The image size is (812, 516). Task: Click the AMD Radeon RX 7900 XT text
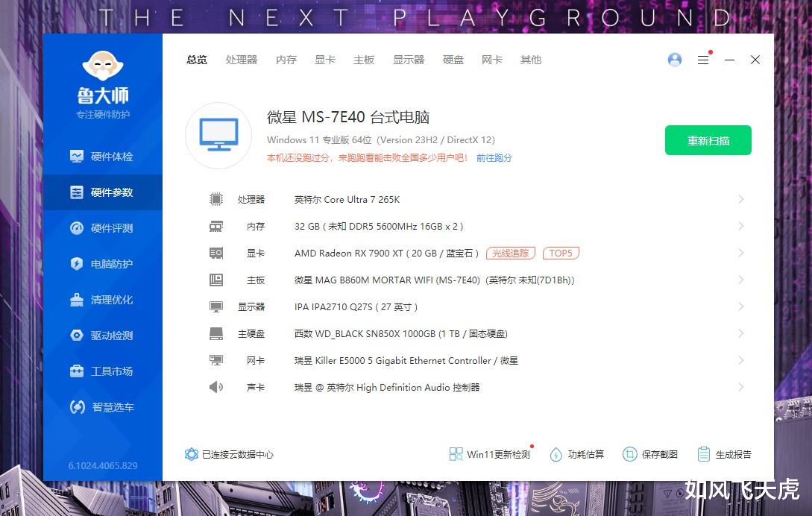click(x=386, y=254)
